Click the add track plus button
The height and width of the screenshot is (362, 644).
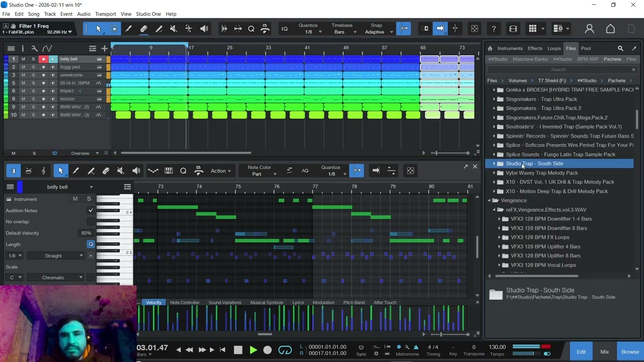pos(104,48)
